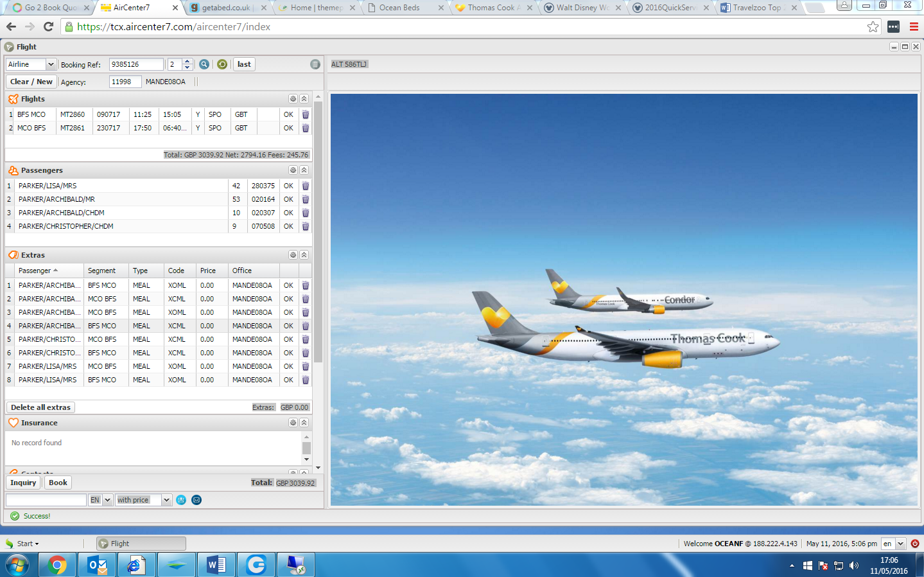This screenshot has width=924, height=577.
Task: Click the empty text field beside EN dropdown
Action: tap(46, 500)
